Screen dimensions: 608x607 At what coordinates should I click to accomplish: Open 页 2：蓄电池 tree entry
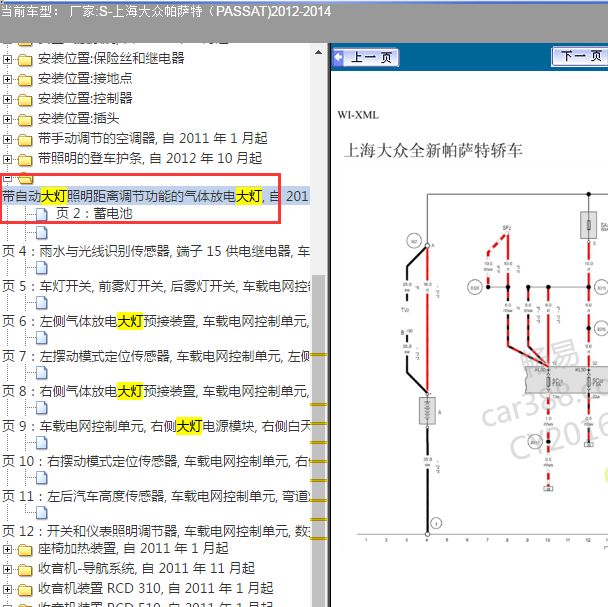tap(94, 214)
